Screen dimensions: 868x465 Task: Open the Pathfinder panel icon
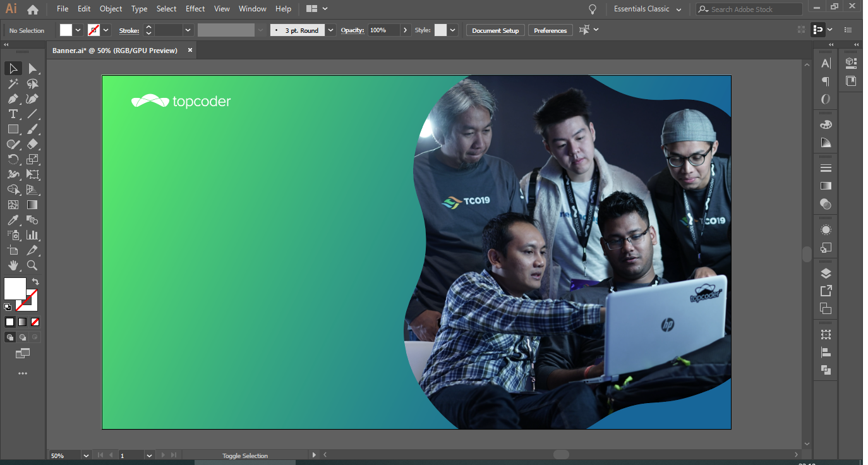tap(826, 370)
